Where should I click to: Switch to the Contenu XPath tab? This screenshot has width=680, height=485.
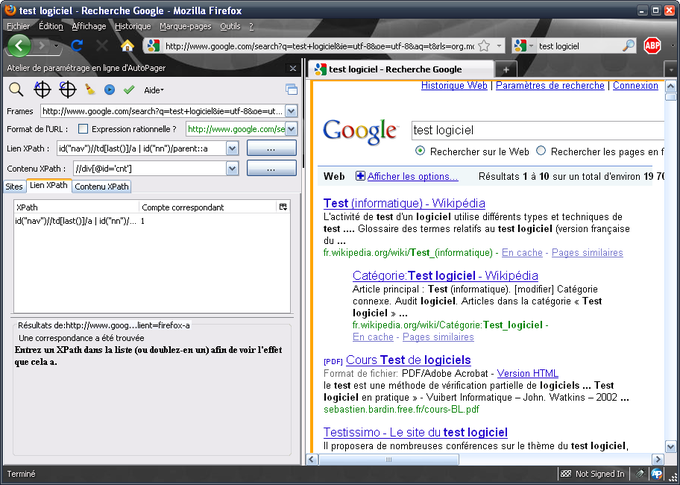(101, 187)
